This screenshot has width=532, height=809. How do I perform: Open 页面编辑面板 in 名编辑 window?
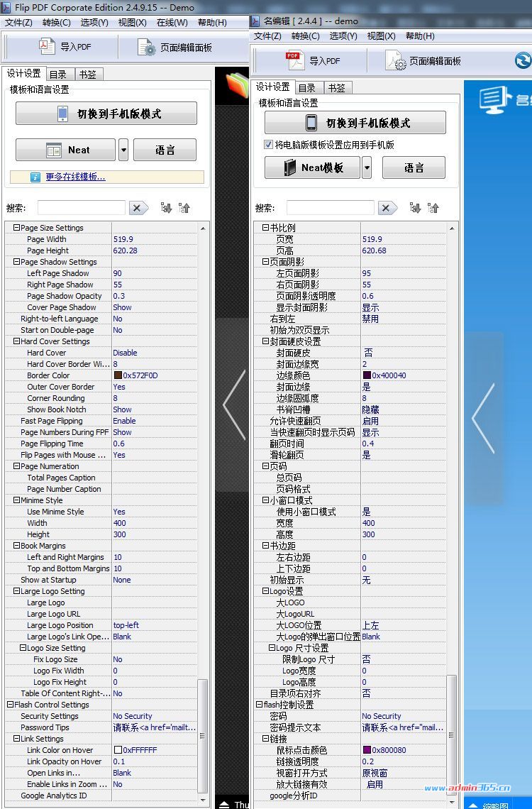(423, 61)
